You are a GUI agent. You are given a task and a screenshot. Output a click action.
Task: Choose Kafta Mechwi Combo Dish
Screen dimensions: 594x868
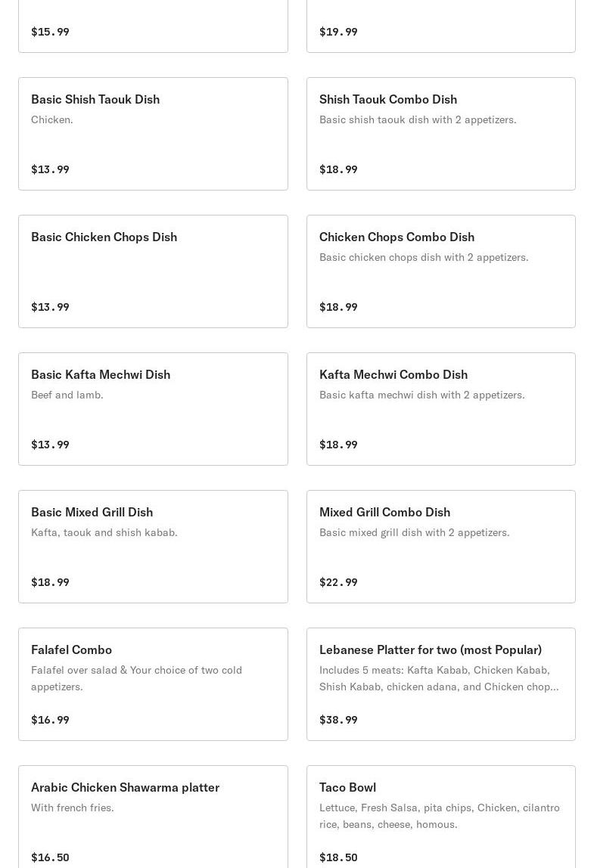(x=440, y=409)
